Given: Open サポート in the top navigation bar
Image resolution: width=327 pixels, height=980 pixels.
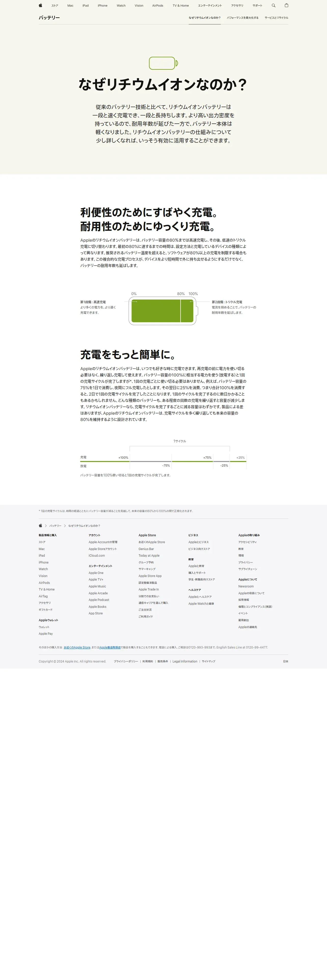Looking at the screenshot, I should [x=257, y=6].
